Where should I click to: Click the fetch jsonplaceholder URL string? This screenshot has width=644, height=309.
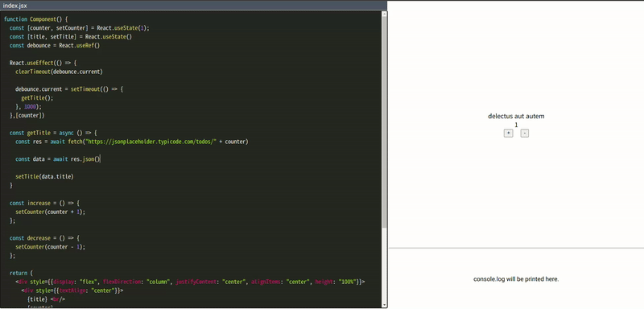coord(150,142)
